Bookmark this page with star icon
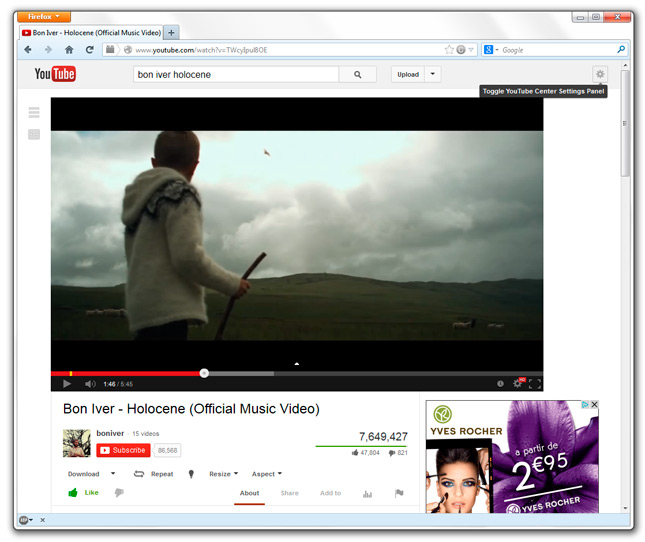 click(449, 50)
